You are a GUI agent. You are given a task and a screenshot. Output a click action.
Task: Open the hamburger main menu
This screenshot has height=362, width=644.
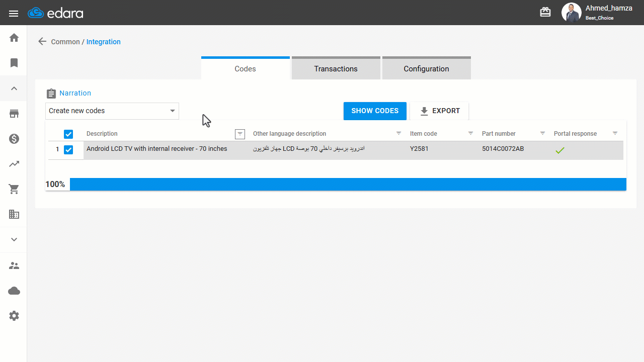coord(14,14)
